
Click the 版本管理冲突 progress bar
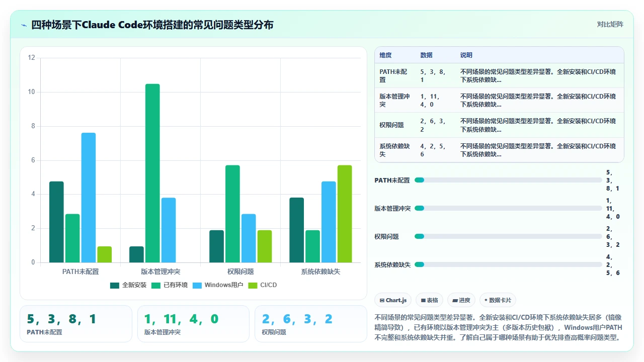(x=508, y=208)
